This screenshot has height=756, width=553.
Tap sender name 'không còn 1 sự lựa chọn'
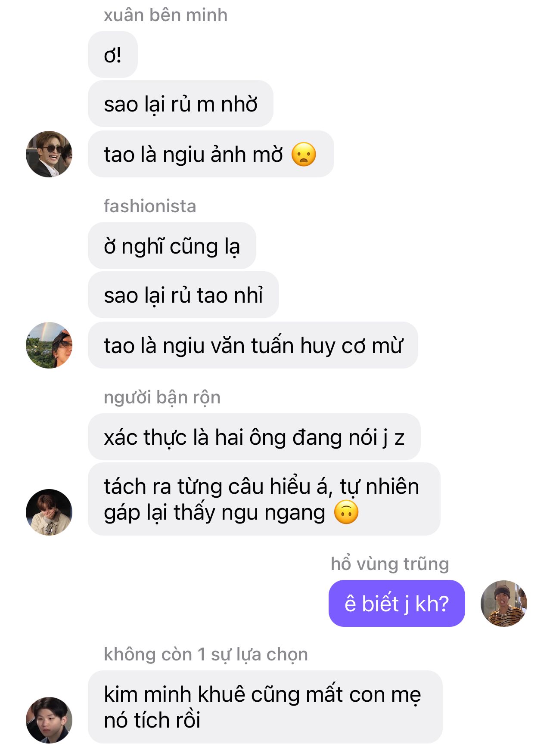tap(206, 654)
